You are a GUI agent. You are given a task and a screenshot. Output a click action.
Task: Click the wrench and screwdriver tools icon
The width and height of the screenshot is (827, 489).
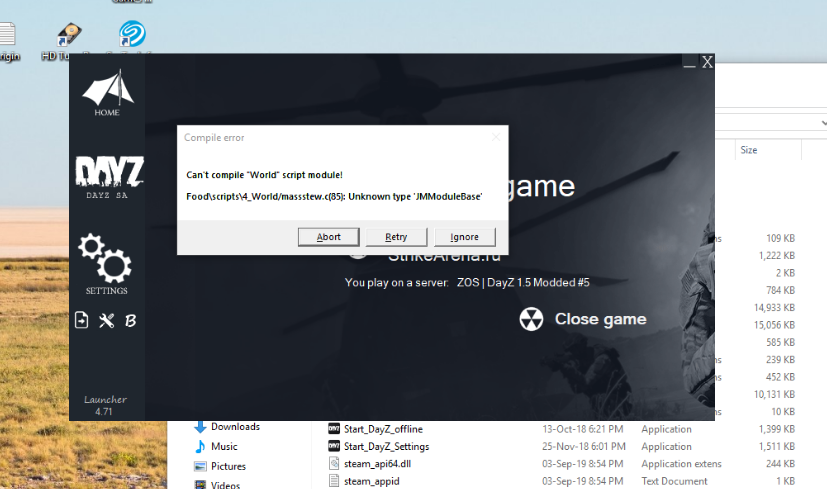click(x=106, y=320)
